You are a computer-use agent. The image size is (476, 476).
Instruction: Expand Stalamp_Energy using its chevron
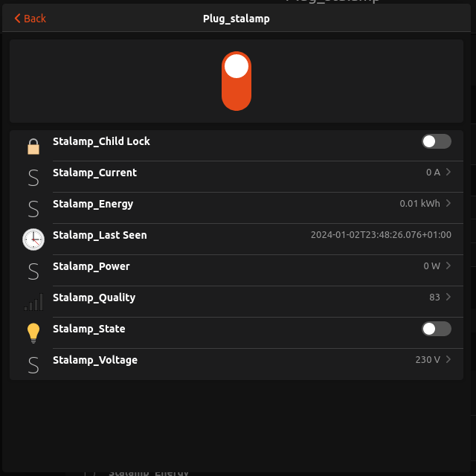click(x=448, y=203)
